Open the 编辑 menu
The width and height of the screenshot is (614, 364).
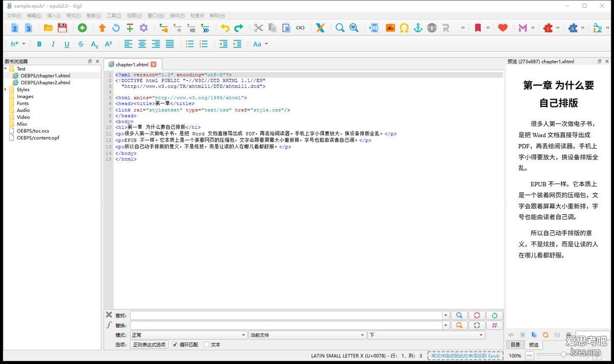(35, 16)
